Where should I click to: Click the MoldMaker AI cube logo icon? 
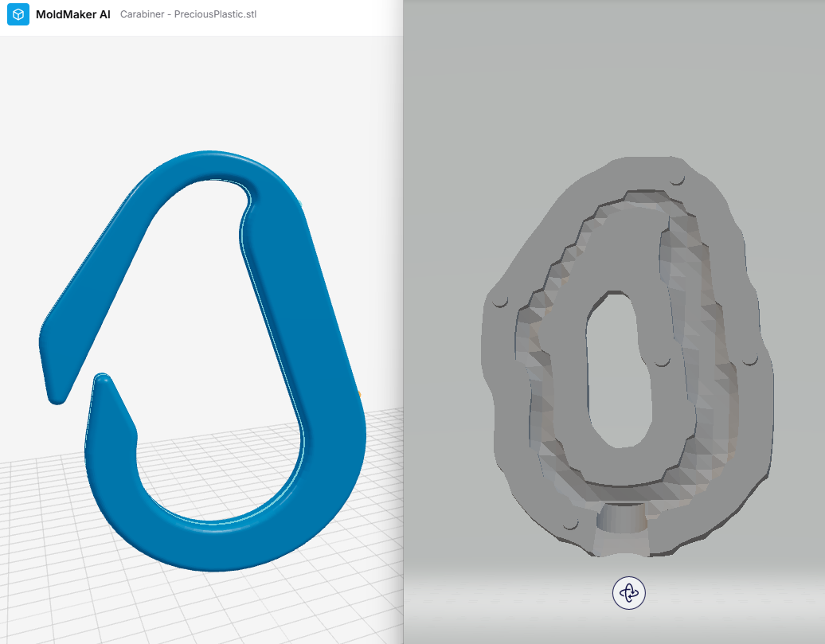coord(18,14)
